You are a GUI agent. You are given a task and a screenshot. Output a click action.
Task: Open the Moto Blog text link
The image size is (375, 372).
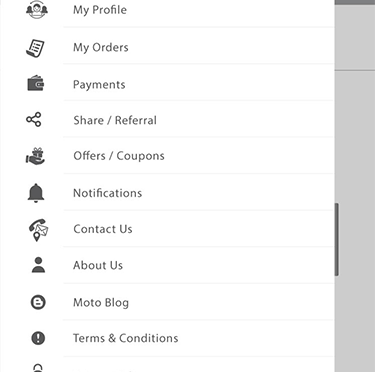[x=101, y=303]
